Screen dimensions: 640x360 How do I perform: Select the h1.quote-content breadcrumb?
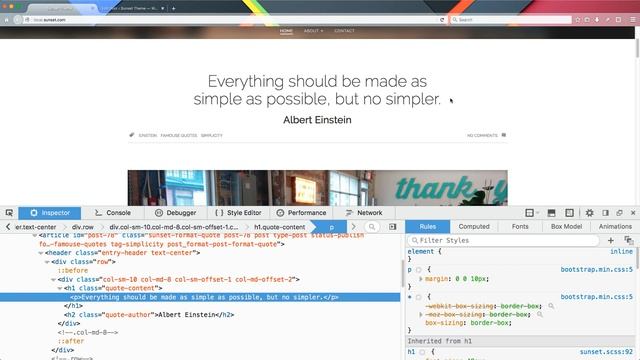click(x=280, y=227)
